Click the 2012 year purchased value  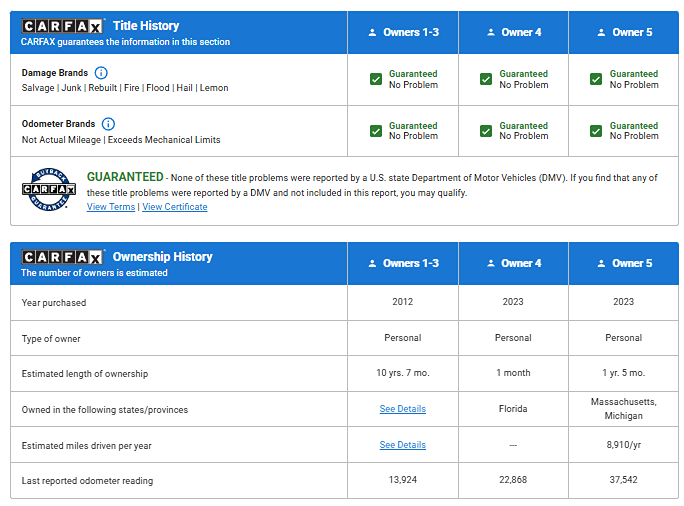coord(403,302)
